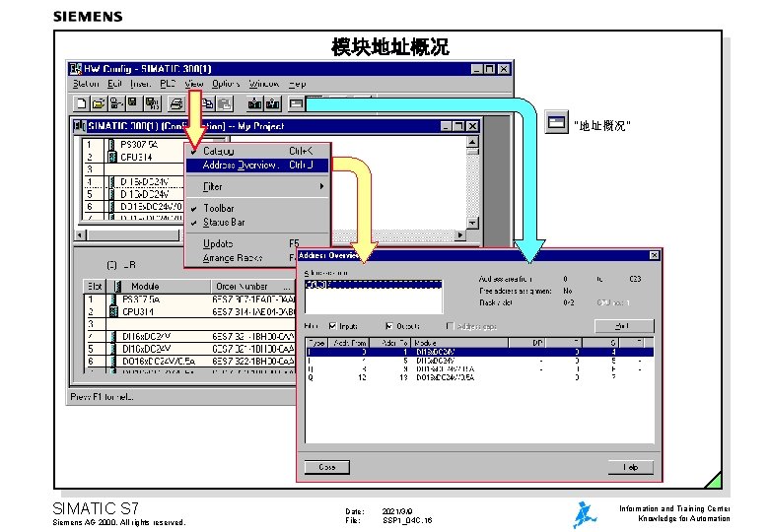Click Close in the Address Overview dialog
The image size is (769, 532).
coord(327,467)
